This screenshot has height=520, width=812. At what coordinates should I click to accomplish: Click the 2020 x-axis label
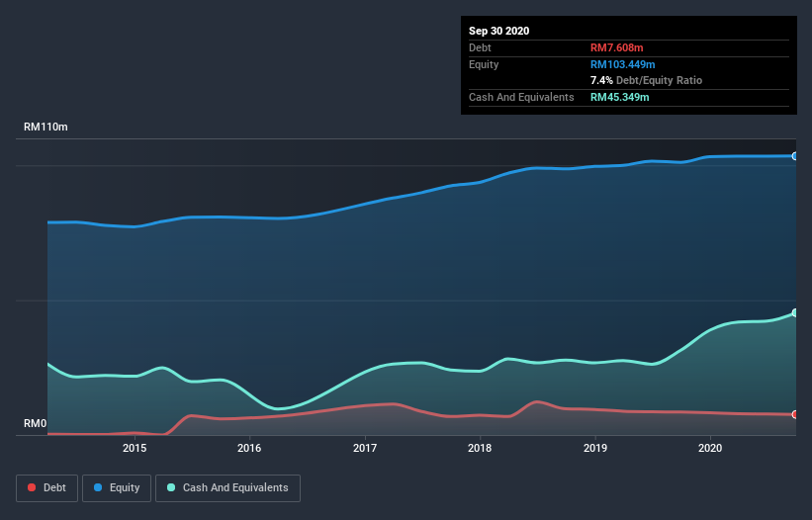710,448
